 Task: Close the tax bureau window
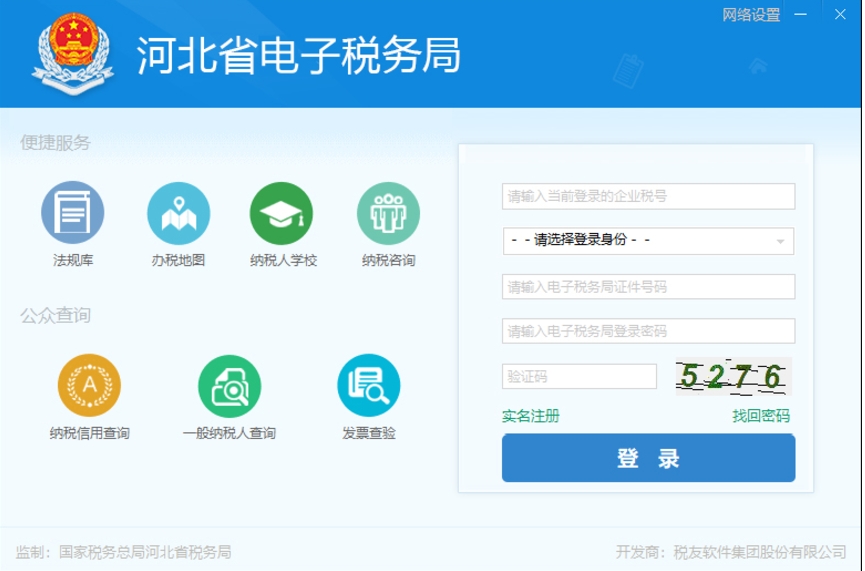[840, 14]
